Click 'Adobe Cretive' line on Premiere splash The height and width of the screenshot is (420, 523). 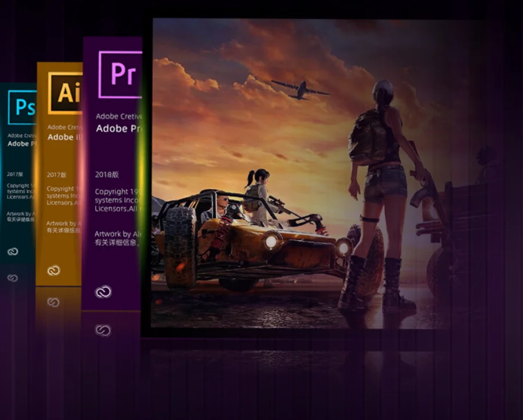119,116
